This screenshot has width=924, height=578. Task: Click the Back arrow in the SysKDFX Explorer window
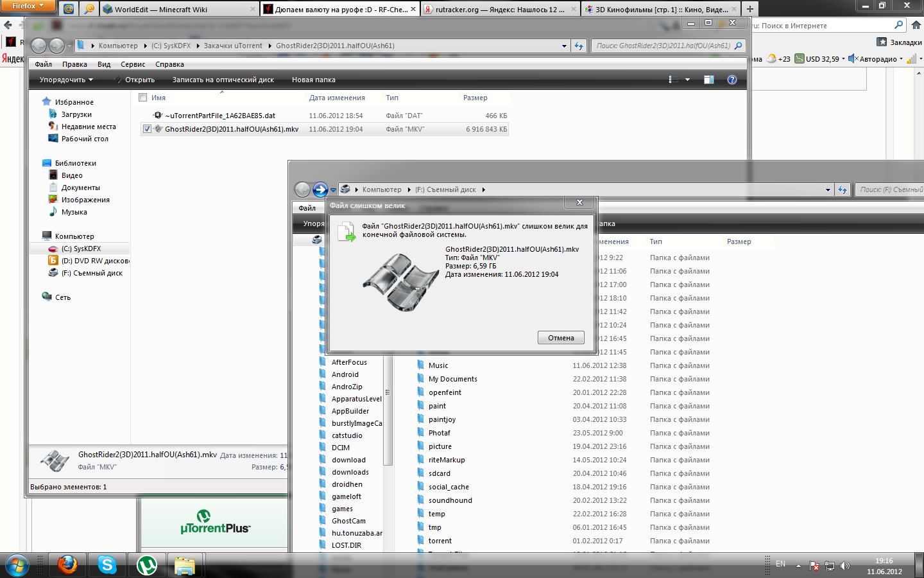pyautogui.click(x=38, y=46)
